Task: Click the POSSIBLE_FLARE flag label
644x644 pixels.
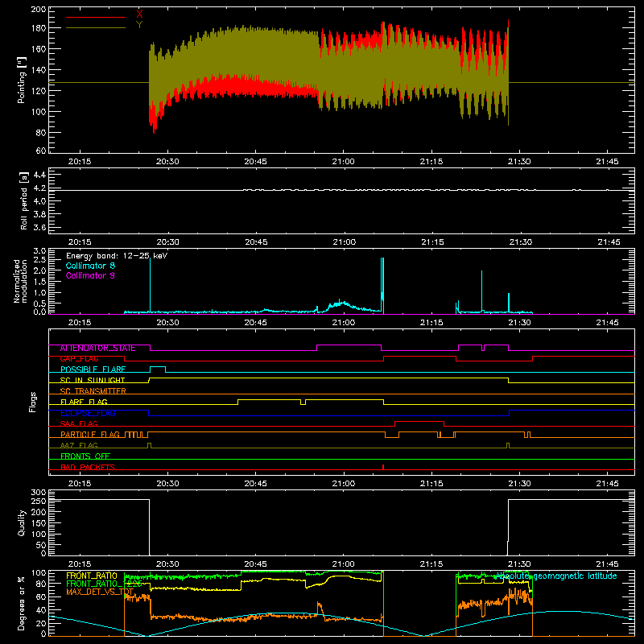Action: tap(93, 369)
